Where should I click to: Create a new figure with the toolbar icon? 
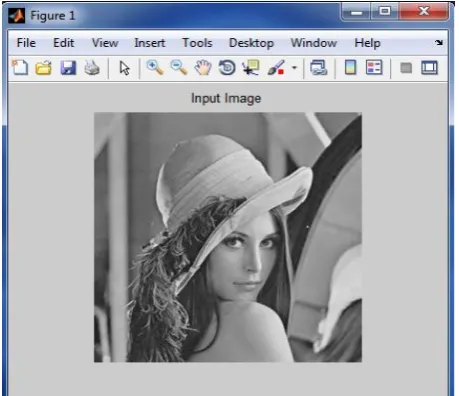[x=20, y=68]
